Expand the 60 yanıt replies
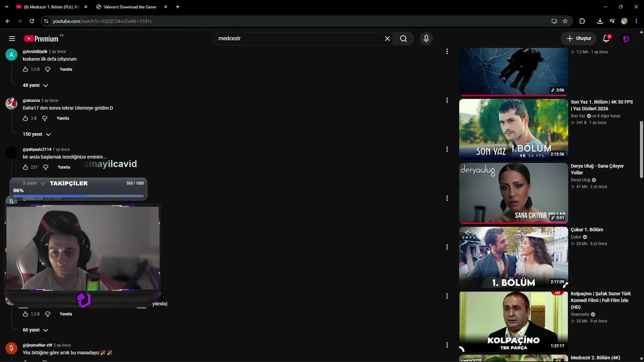This screenshot has width=644, height=362. 35,330
